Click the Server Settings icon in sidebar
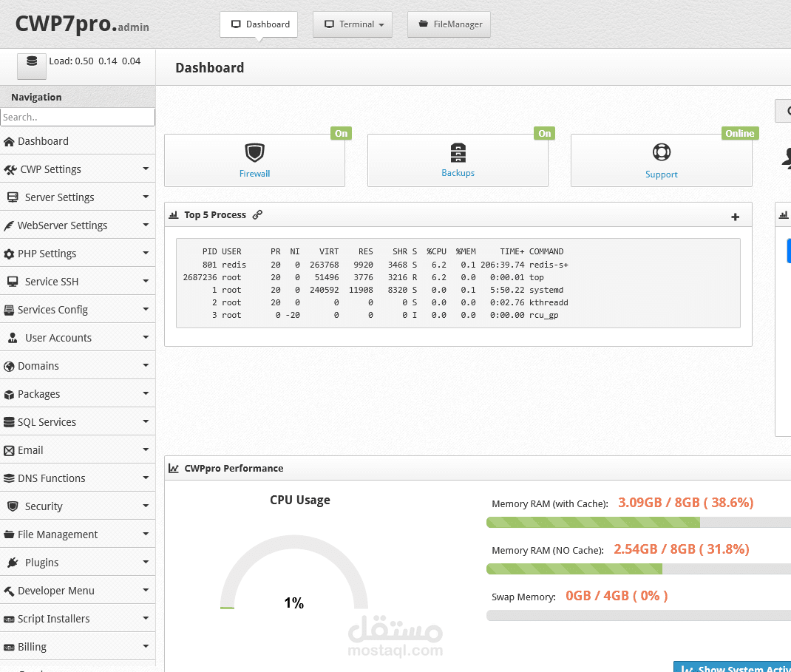Screen dimensions: 791x672 (13, 197)
